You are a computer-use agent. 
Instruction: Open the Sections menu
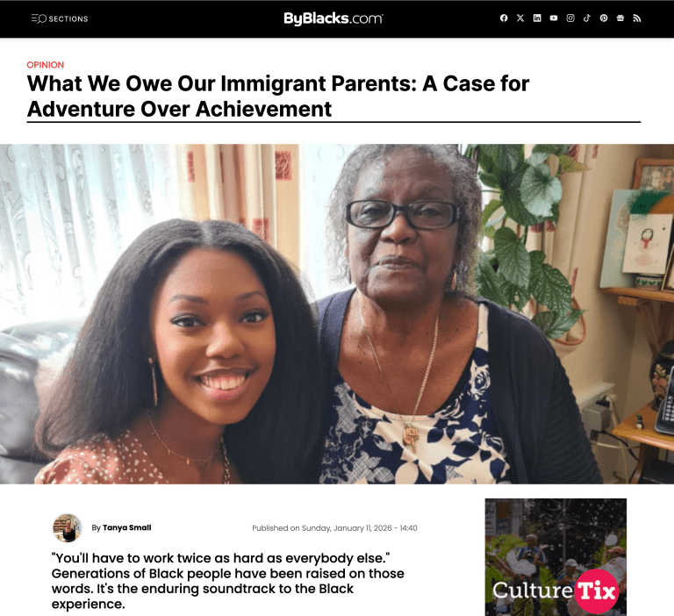point(60,19)
